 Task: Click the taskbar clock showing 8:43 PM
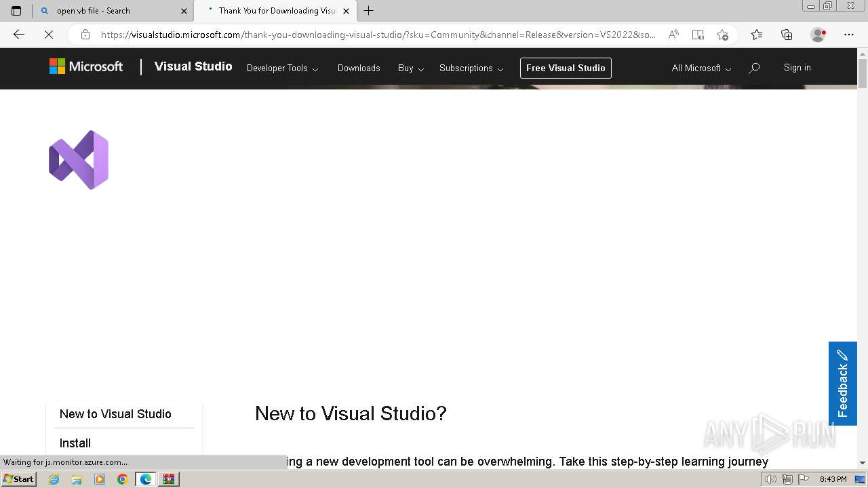(x=833, y=479)
